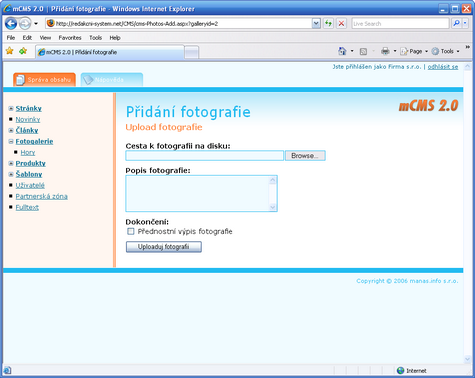The width and height of the screenshot is (475, 378).
Task: Refresh the page with the green arrows icon
Action: click(x=328, y=24)
